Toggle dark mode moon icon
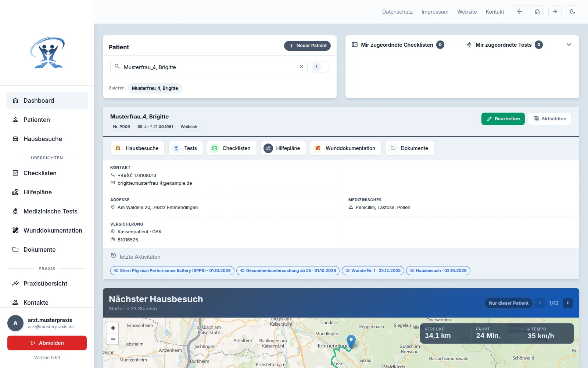 [x=573, y=12]
